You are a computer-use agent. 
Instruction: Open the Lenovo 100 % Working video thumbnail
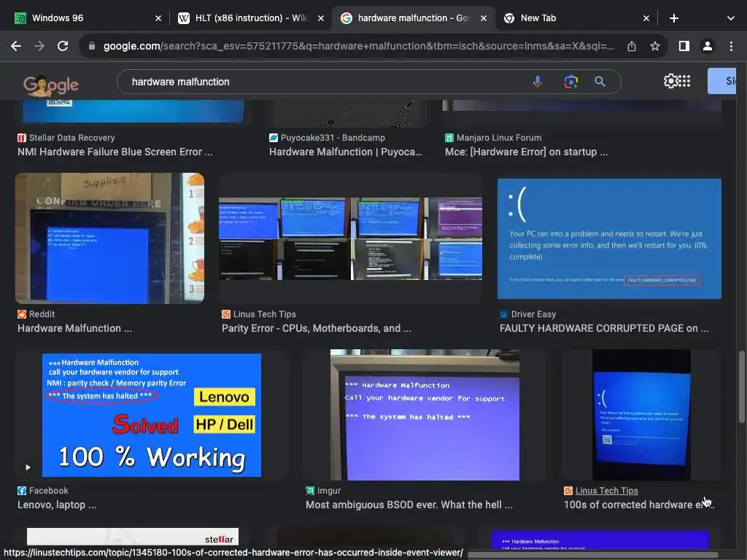pos(152,415)
